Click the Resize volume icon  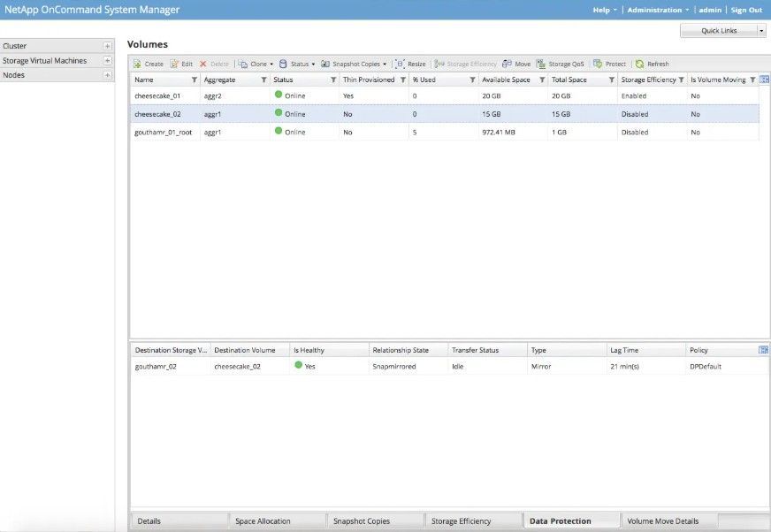[401, 65]
